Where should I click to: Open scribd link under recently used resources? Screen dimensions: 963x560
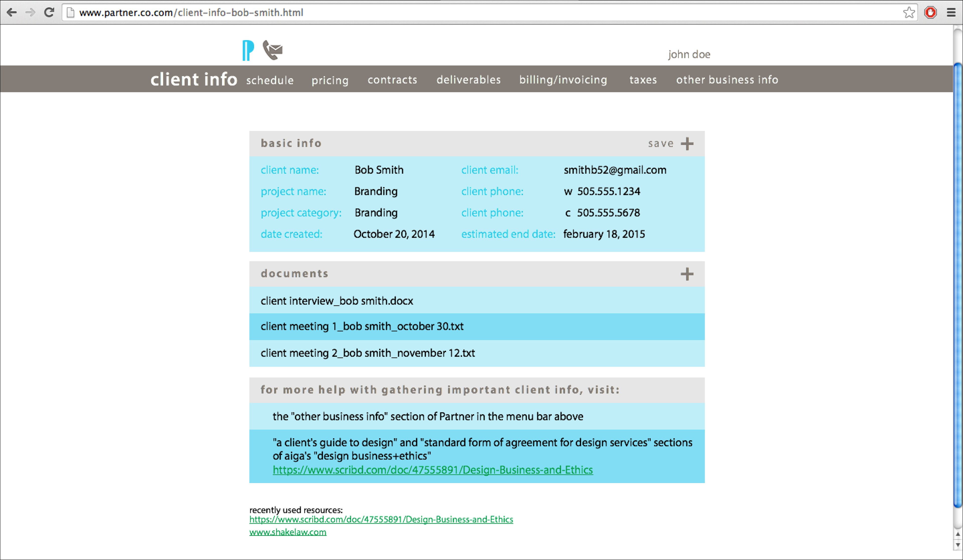coord(381,520)
